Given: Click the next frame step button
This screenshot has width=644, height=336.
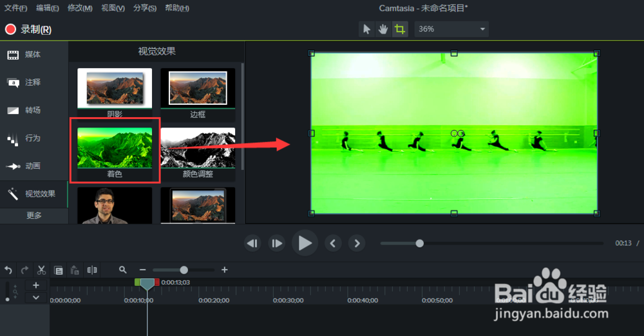Looking at the screenshot, I should coord(277,243).
